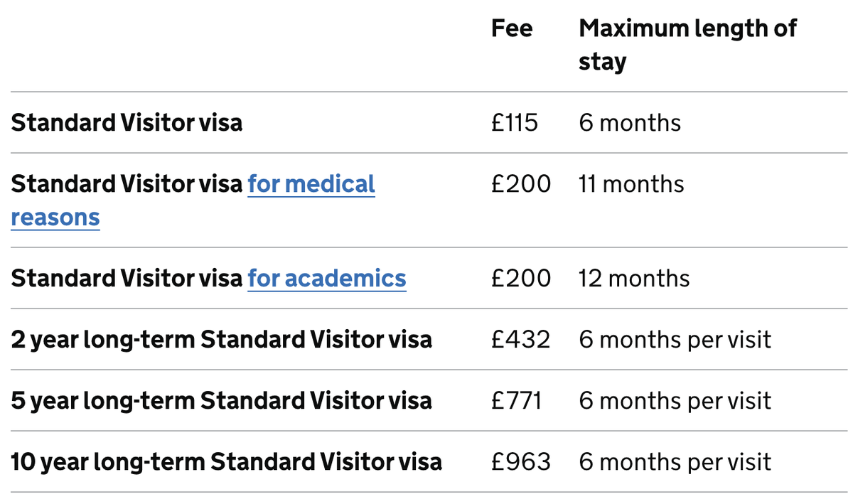The width and height of the screenshot is (853, 504).
Task: Click the £963 fee value
Action: tap(520, 461)
